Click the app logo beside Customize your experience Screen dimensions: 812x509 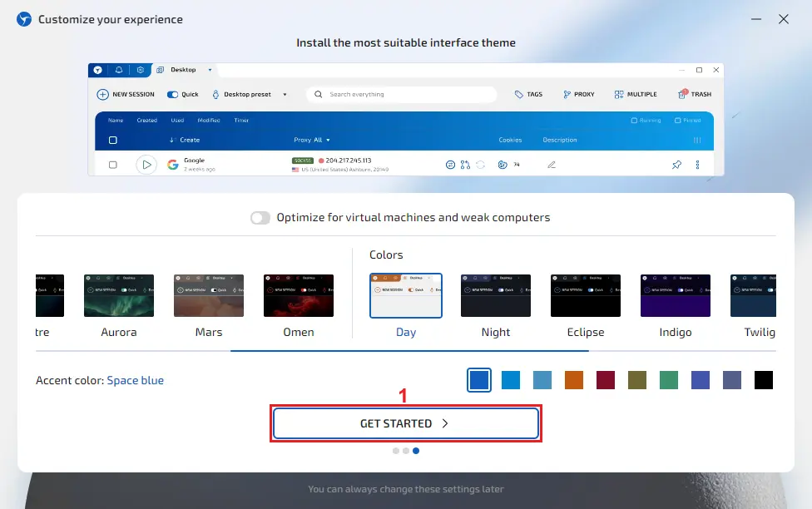[x=24, y=19]
